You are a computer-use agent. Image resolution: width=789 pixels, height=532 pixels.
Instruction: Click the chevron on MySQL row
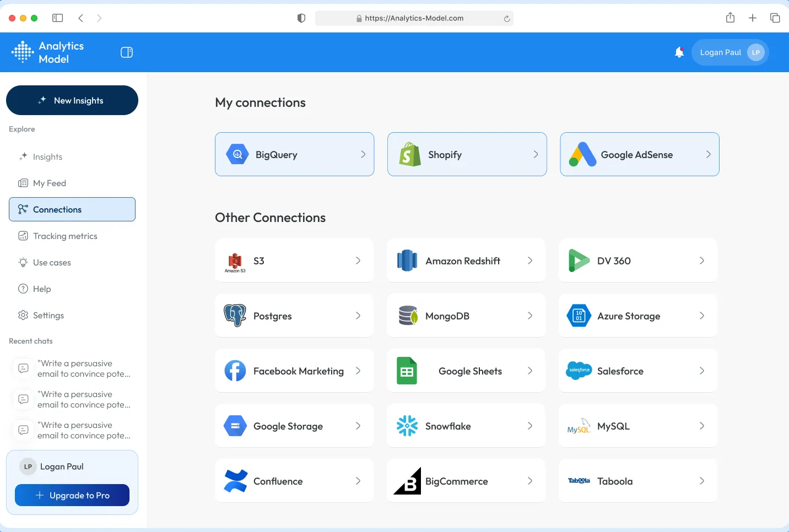tap(702, 426)
